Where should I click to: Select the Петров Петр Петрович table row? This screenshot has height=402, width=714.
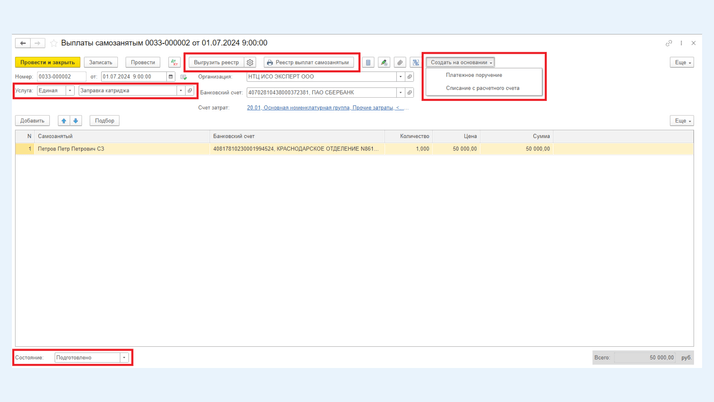click(x=120, y=149)
